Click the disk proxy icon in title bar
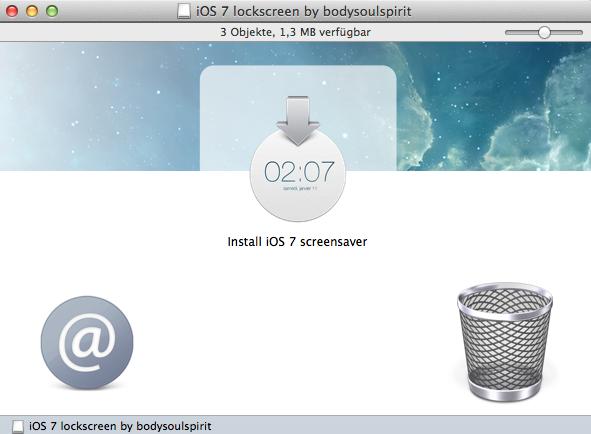The height and width of the screenshot is (434, 591). click(184, 12)
